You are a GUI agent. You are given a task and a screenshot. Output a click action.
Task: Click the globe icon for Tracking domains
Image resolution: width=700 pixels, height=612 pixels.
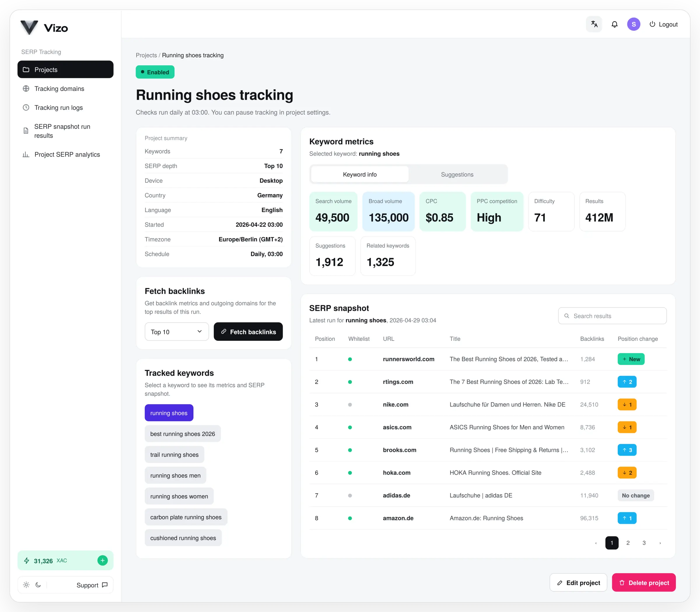[26, 89]
